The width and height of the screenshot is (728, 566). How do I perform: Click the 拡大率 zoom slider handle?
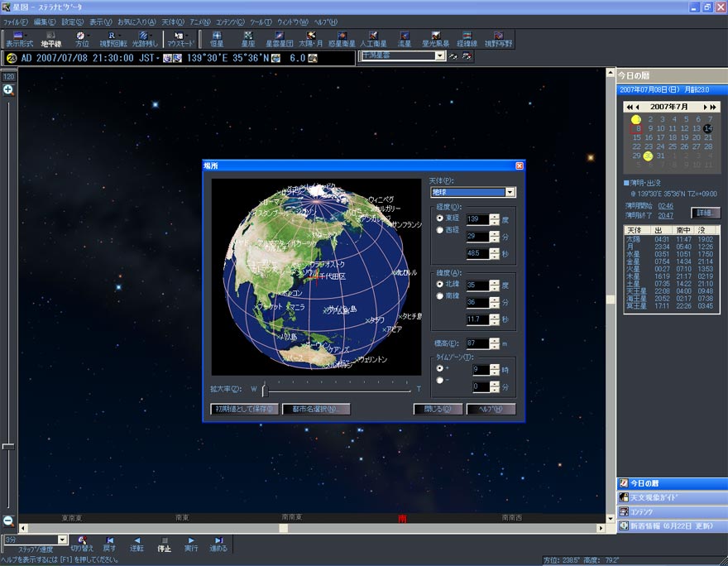(264, 389)
